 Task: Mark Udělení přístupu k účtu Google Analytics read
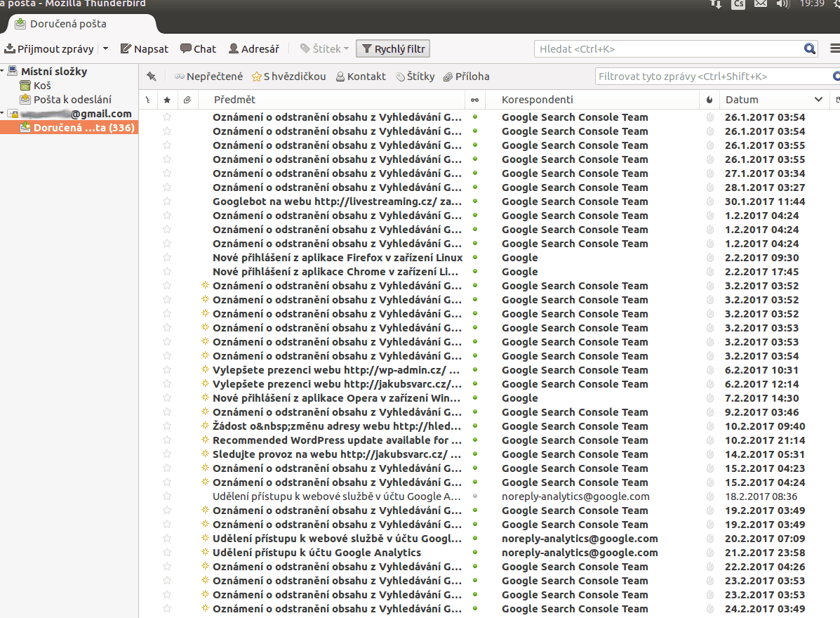coord(474,553)
